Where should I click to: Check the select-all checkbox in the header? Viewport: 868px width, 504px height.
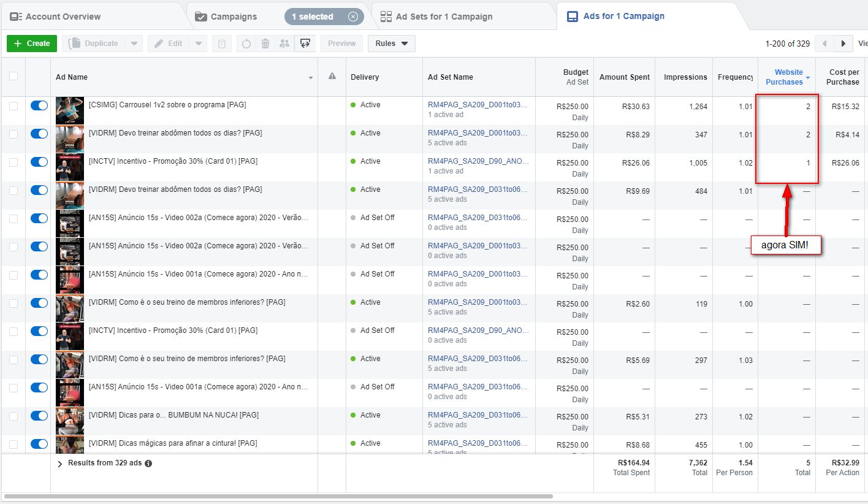[13, 77]
